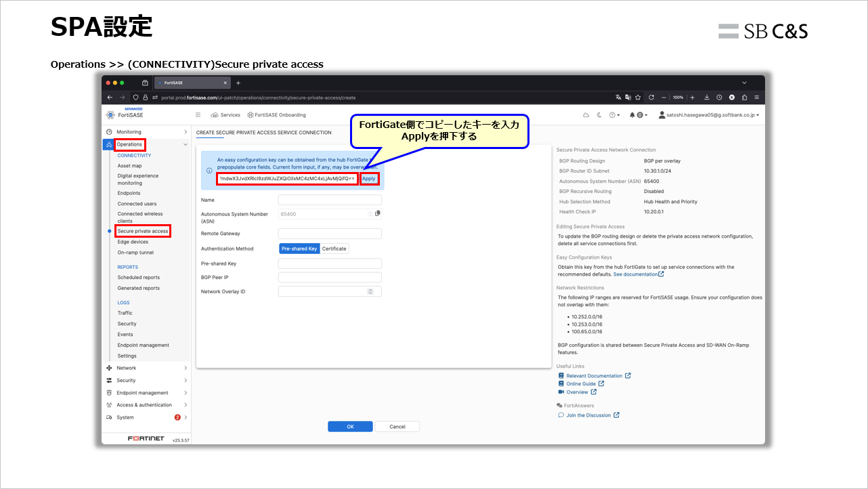The height and width of the screenshot is (489, 868).
Task: Toggle dark mode moon icon
Action: [x=599, y=115]
